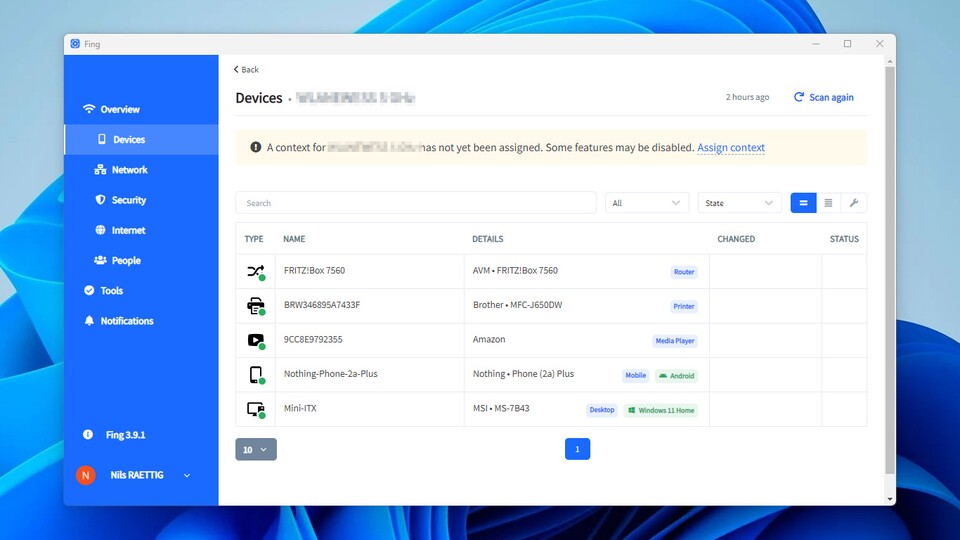
Task: Click the globe icon beside Internet
Action: tap(100, 230)
